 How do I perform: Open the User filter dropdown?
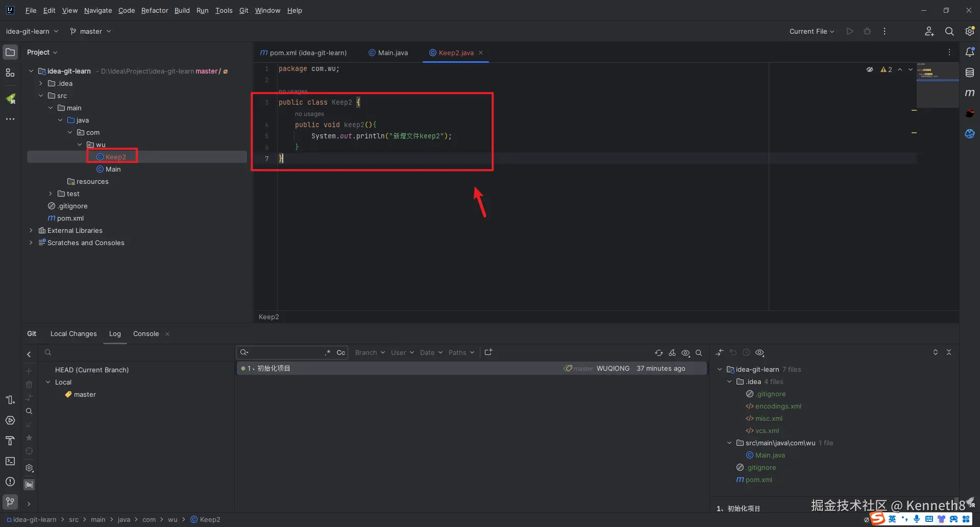point(402,352)
